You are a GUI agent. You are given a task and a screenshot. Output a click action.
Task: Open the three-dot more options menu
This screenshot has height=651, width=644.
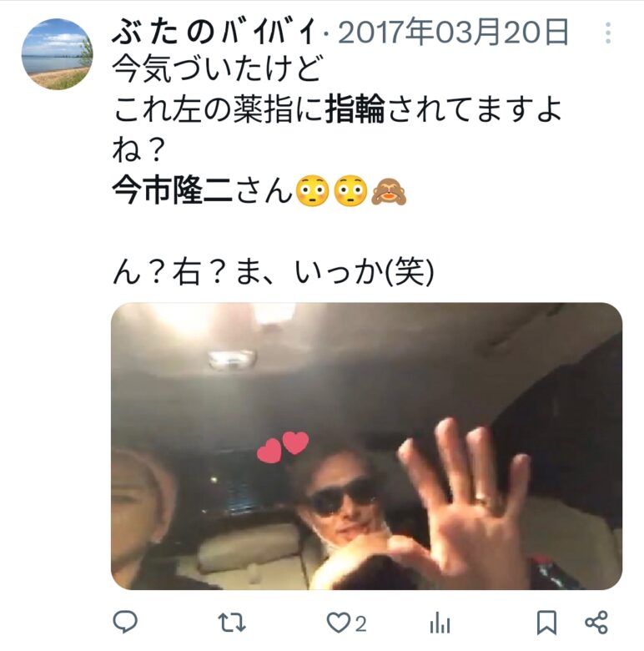[x=608, y=33]
